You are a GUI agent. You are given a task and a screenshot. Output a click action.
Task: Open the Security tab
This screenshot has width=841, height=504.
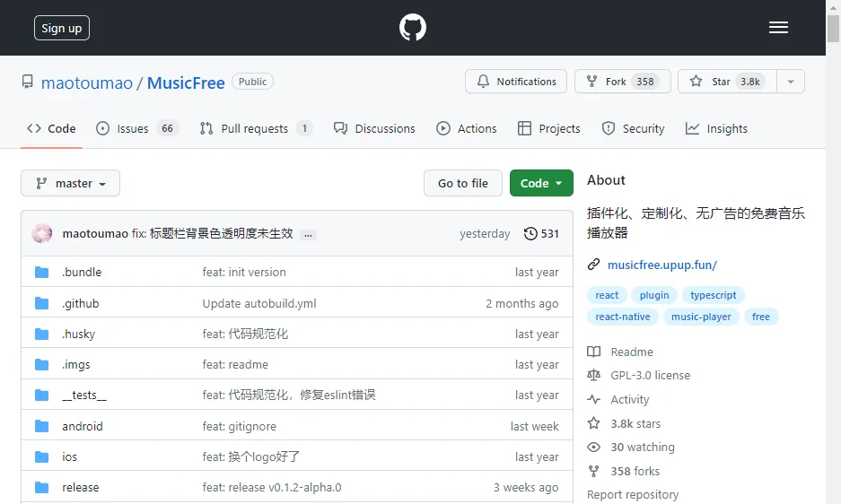[633, 128]
